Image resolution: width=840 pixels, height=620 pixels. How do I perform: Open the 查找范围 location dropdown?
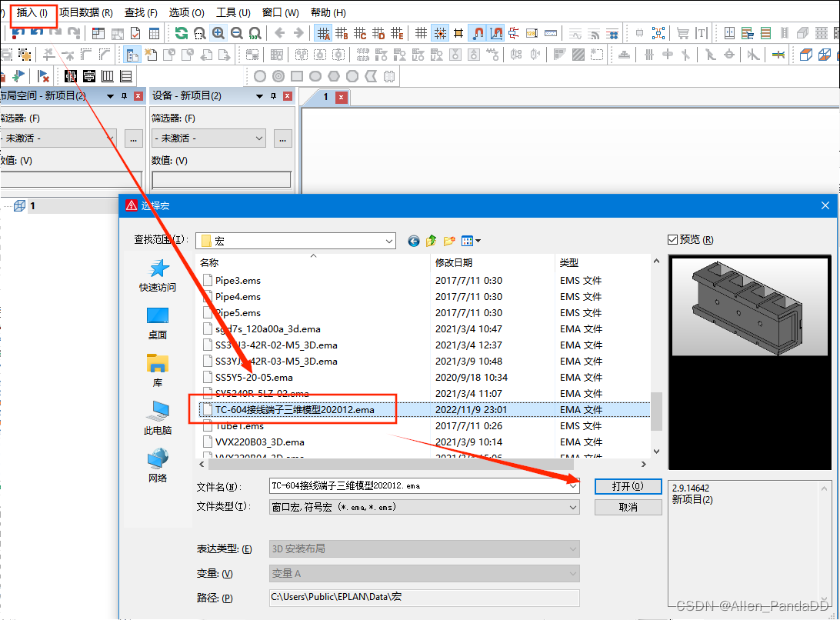[x=388, y=241]
